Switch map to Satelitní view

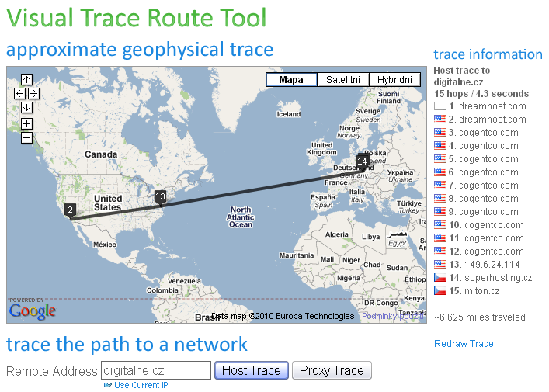coord(343,80)
